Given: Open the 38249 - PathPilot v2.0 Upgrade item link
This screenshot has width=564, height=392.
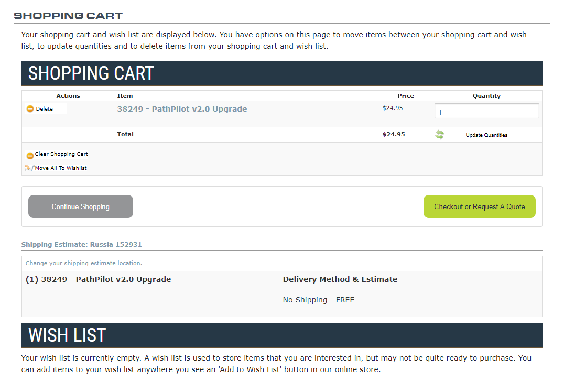Looking at the screenshot, I should (182, 109).
